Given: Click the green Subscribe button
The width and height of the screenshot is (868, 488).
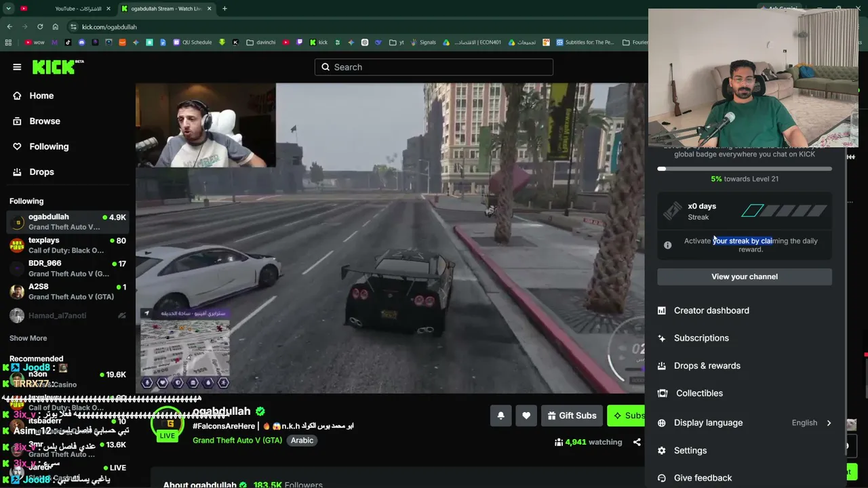Looking at the screenshot, I should 627,415.
